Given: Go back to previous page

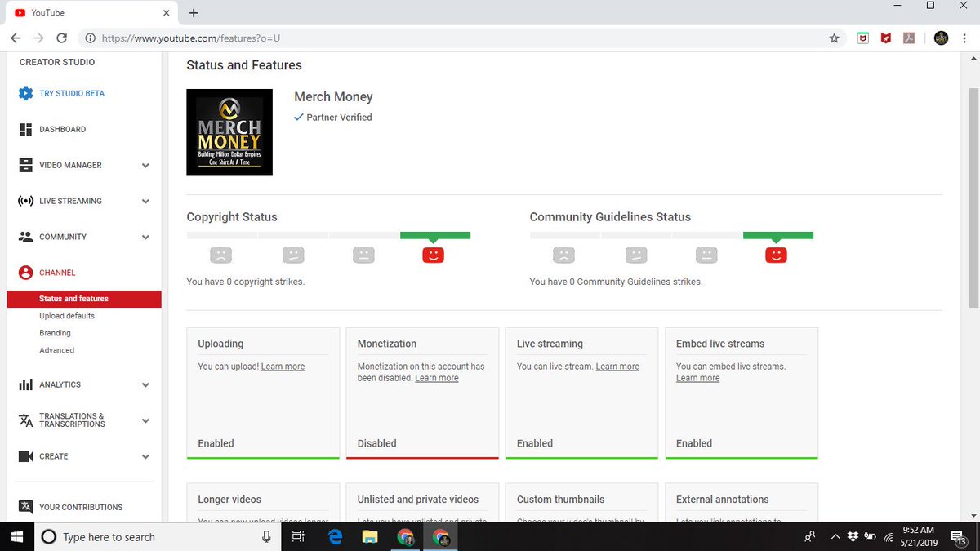Looking at the screenshot, I should point(16,38).
